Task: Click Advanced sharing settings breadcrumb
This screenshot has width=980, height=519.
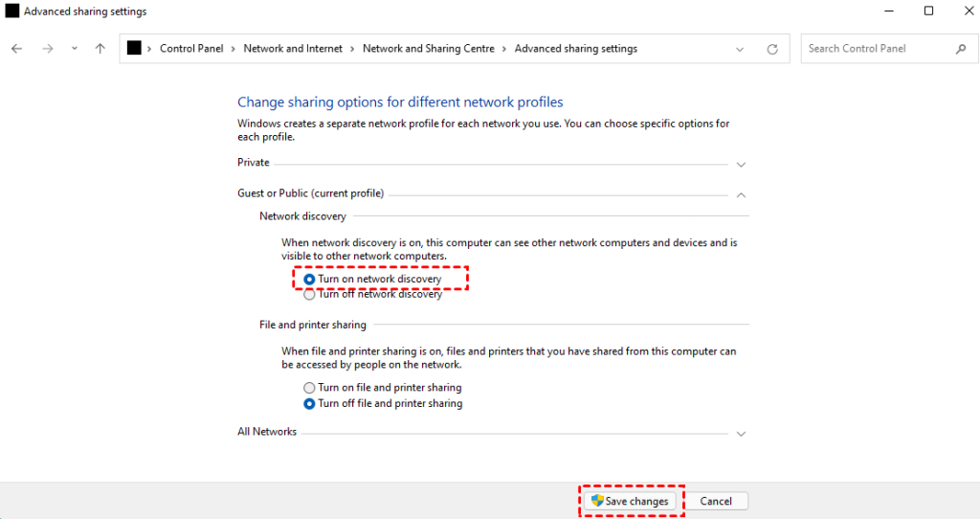Action: pyautogui.click(x=575, y=49)
